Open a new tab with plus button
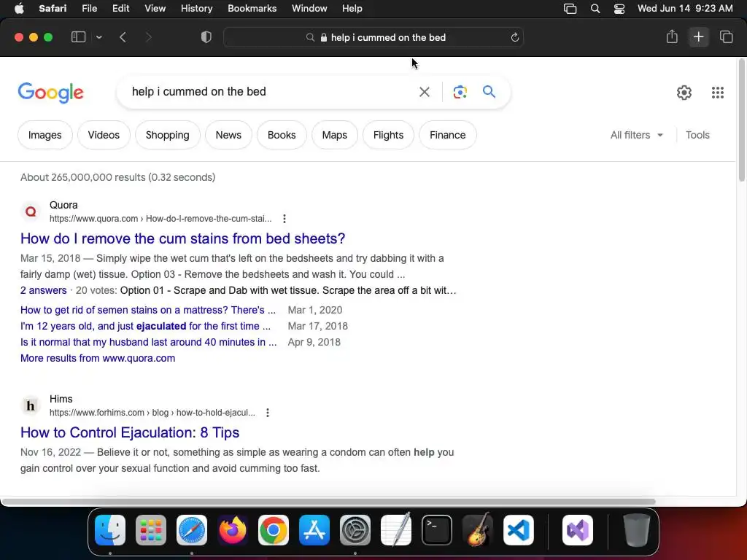Screen dimensions: 747x560 pyautogui.click(x=698, y=36)
